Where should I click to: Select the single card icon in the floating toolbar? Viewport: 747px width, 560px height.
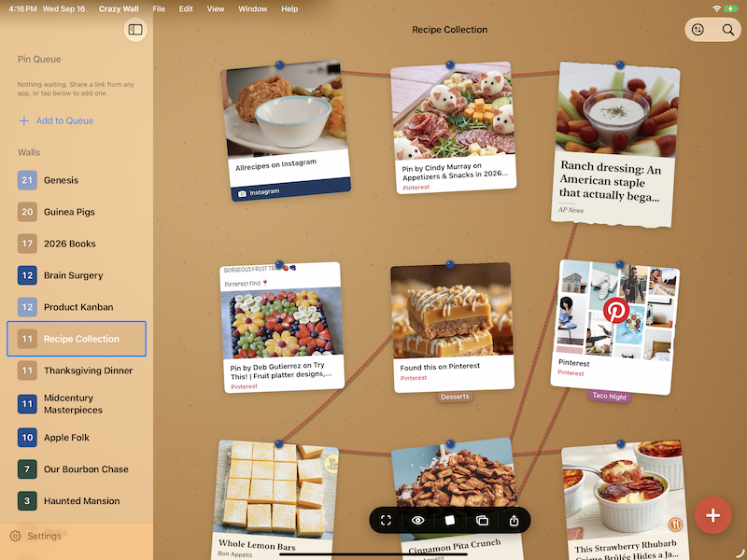[x=450, y=520]
